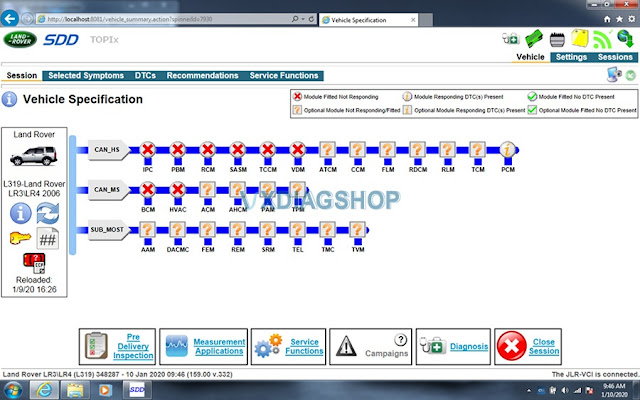This screenshot has height=400, width=640.
Task: Open the DTCs tab
Action: 145,76
